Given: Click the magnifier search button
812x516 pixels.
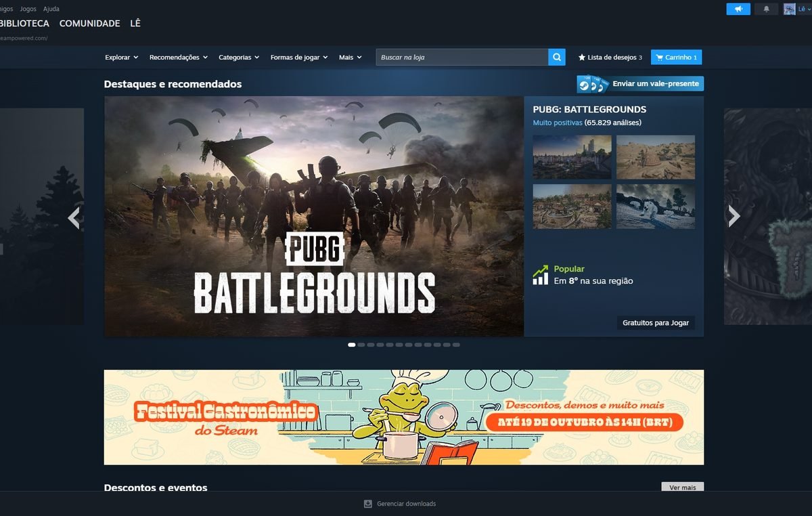Looking at the screenshot, I should [x=557, y=58].
